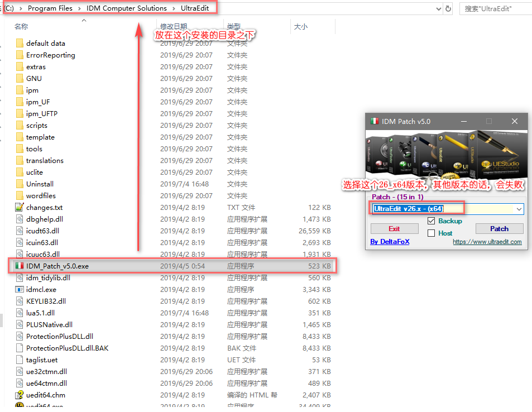Viewport: 532px width, 412px height.
Task: Click the wordfiles folder icon
Action: [20, 195]
